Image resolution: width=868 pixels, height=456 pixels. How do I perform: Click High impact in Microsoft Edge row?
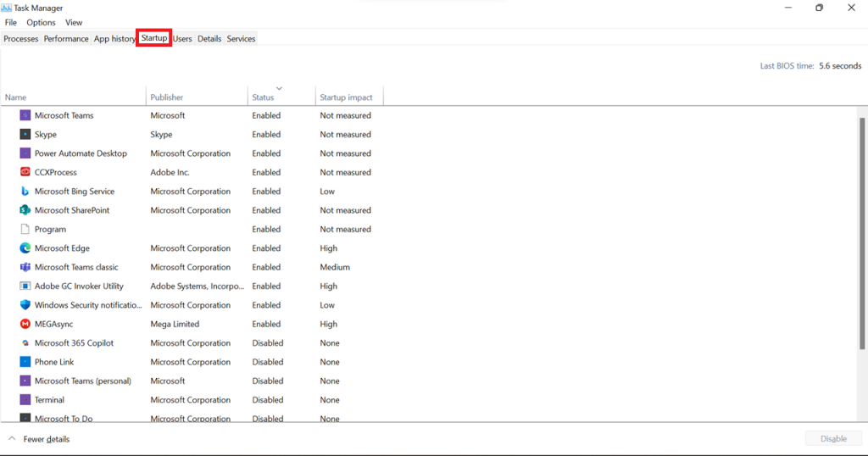pyautogui.click(x=328, y=248)
